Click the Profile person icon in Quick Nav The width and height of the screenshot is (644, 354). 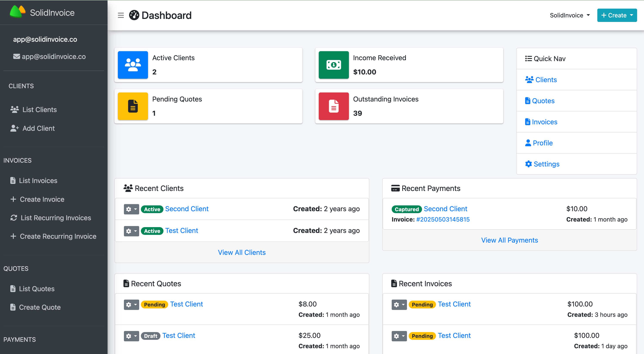[528, 143]
